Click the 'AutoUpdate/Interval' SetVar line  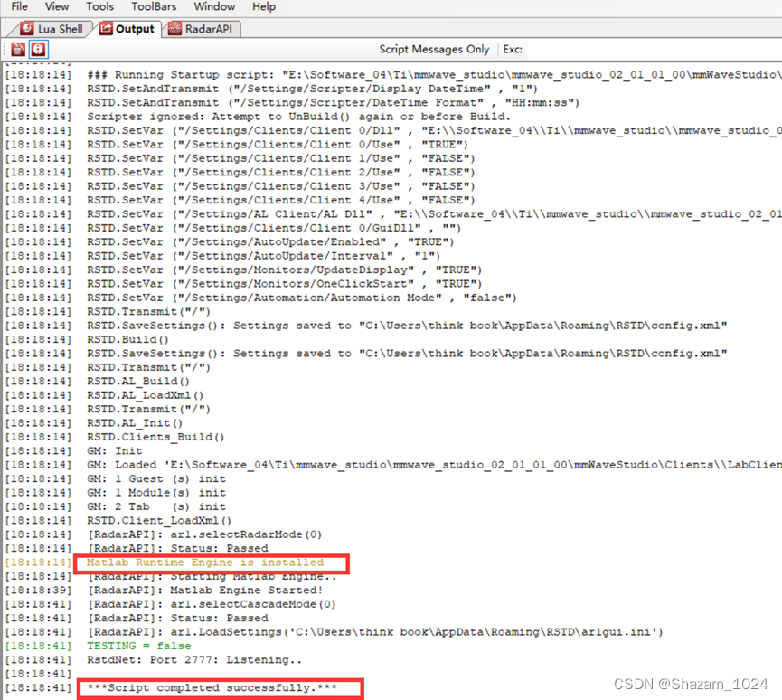tap(264, 256)
